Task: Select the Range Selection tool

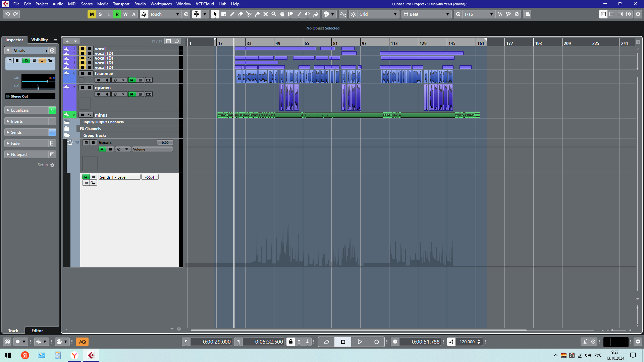Action: (224, 14)
